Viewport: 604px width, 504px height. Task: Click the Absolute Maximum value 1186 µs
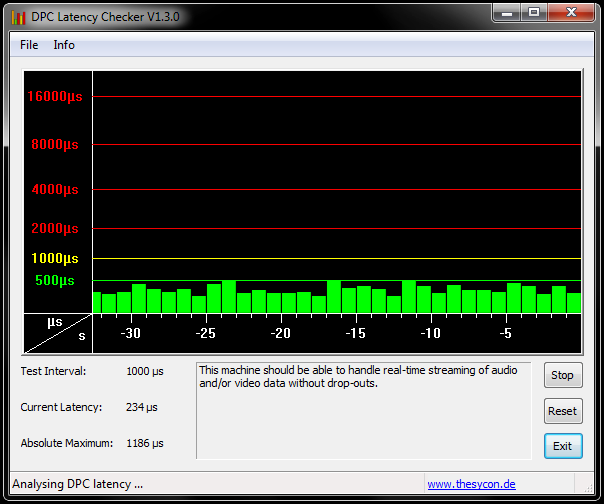pyautogui.click(x=145, y=443)
